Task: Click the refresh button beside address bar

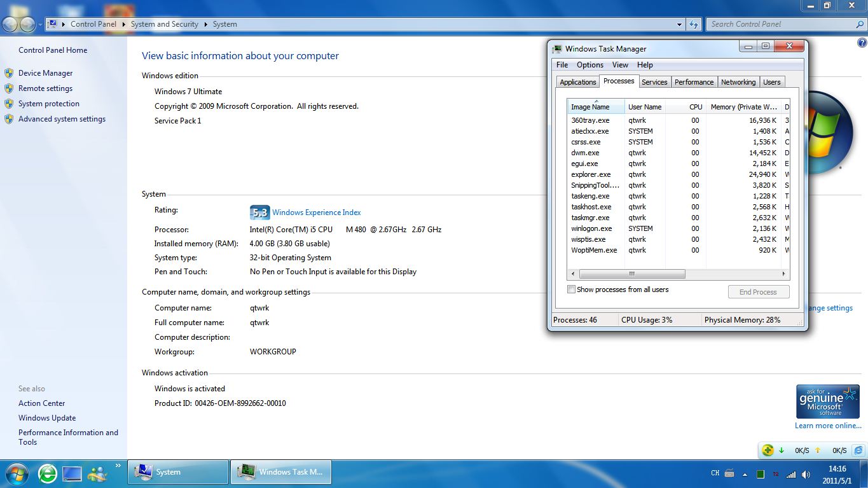Action: pos(694,24)
